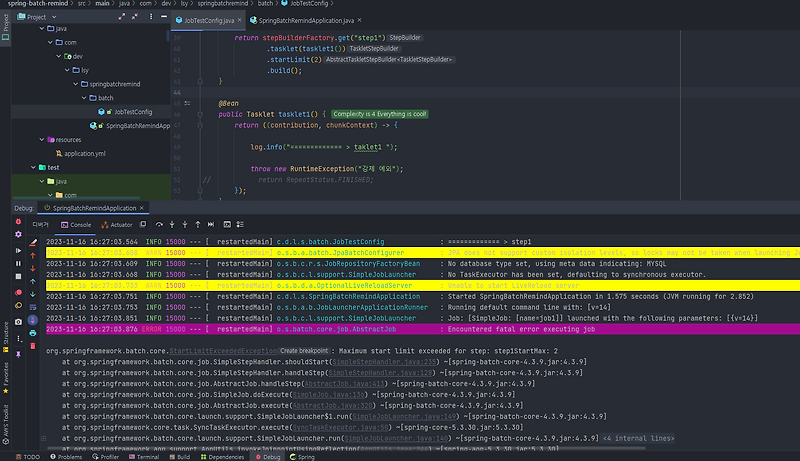Pin the debug tab

18,354
